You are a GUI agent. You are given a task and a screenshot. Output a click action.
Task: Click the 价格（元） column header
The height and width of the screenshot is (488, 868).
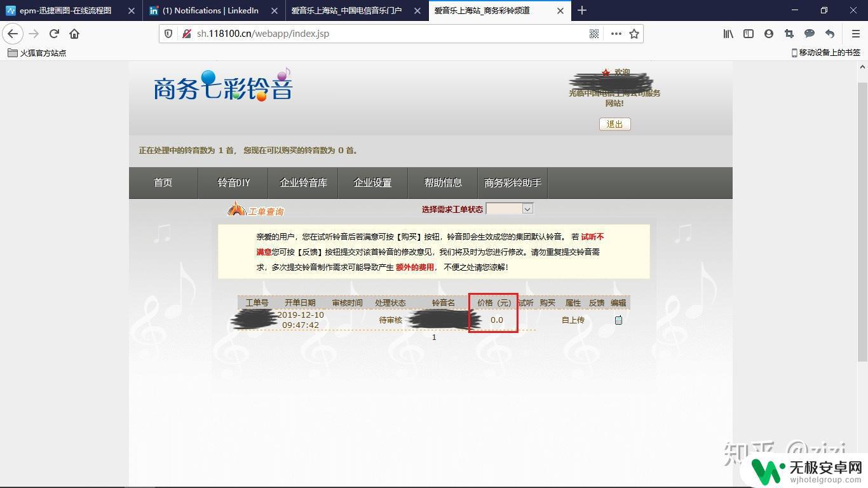494,303
